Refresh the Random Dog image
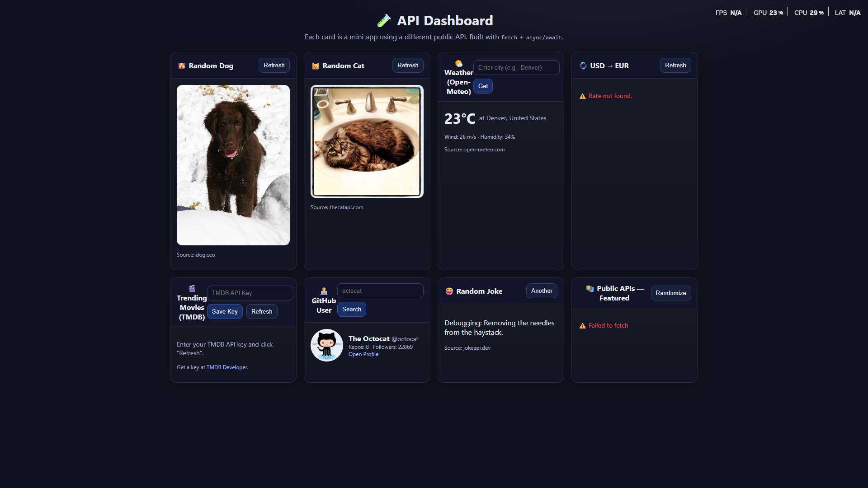 pos(274,66)
